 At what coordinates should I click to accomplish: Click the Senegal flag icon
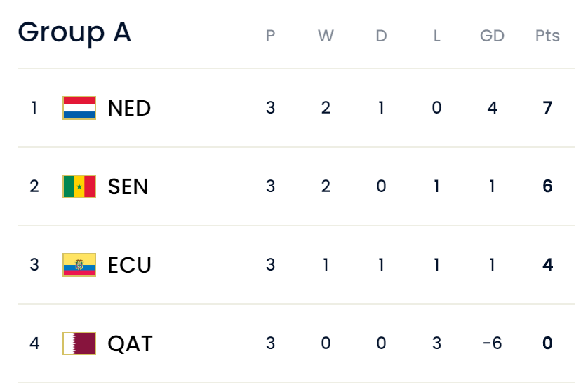(x=79, y=186)
